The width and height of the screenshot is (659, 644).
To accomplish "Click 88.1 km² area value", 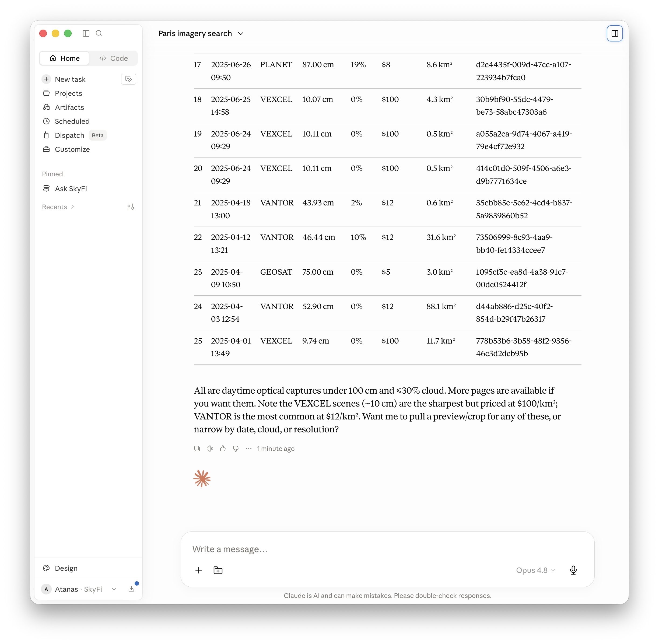I will [x=441, y=306].
